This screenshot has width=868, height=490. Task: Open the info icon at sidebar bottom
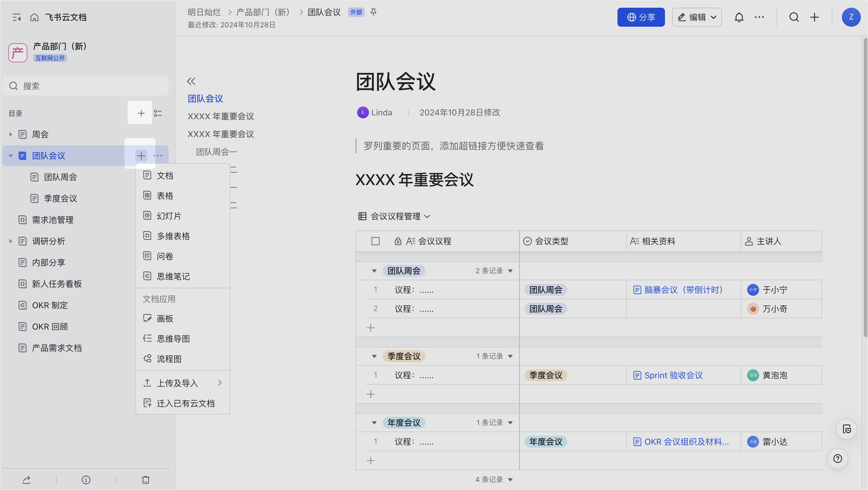[x=86, y=480]
